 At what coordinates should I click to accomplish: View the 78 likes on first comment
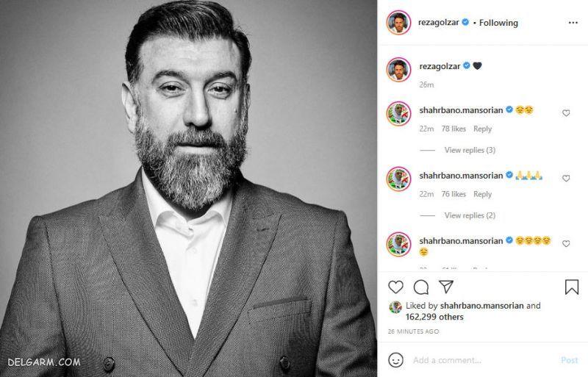click(453, 129)
